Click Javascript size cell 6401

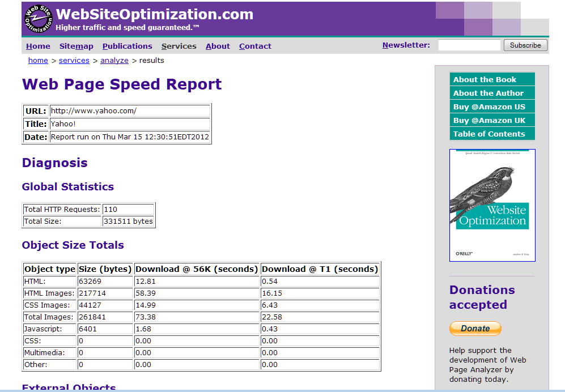(105, 329)
